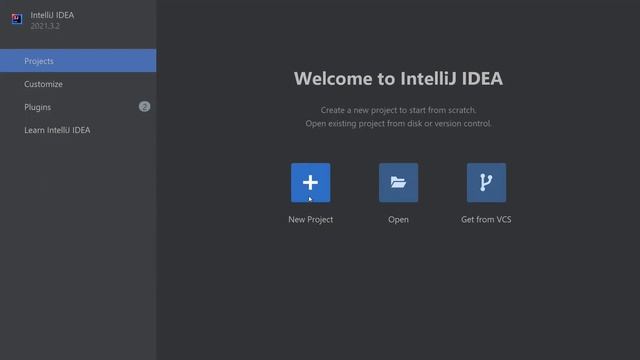Click the 2021.3.2 version text
The image size is (640, 360).
pos(45,26)
